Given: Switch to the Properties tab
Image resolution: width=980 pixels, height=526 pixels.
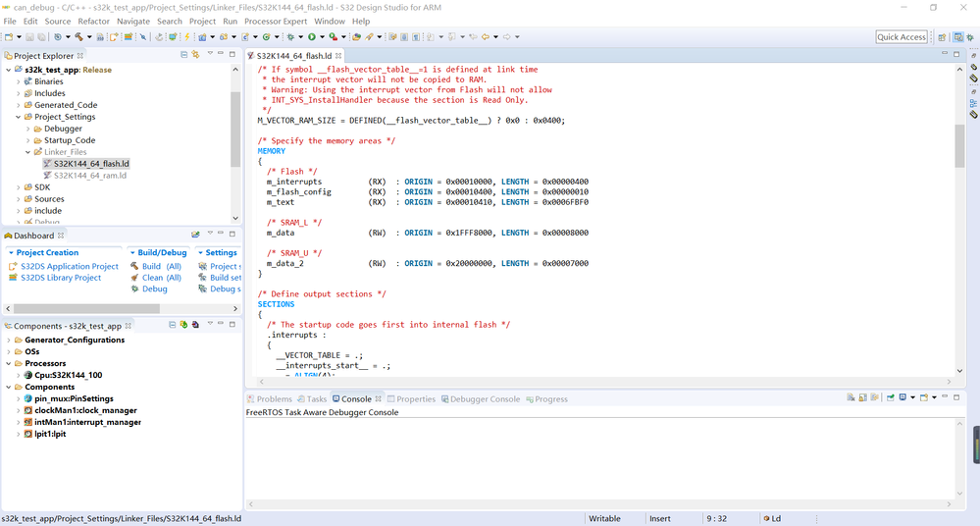Looking at the screenshot, I should [x=411, y=399].
